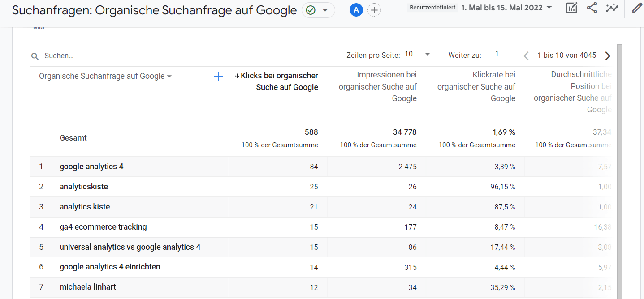Screen dimensions: 644x299
Task: Go to previous results page
Action: (525, 56)
